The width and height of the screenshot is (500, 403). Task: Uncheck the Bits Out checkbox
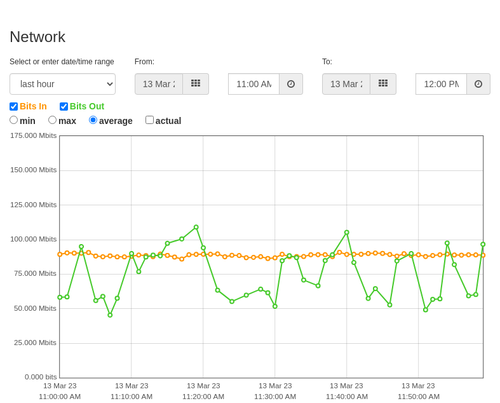point(64,106)
